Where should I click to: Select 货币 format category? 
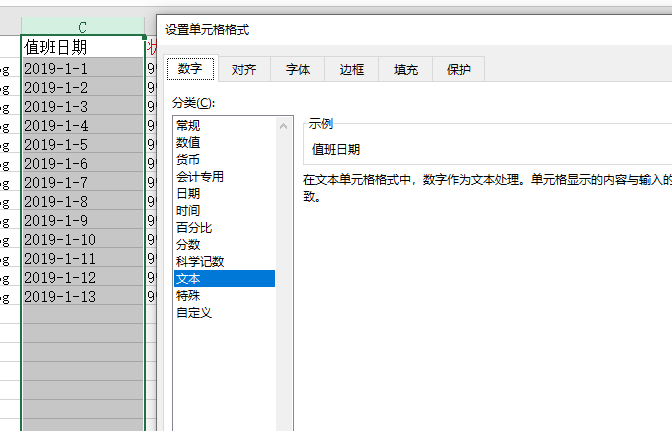coord(188,160)
